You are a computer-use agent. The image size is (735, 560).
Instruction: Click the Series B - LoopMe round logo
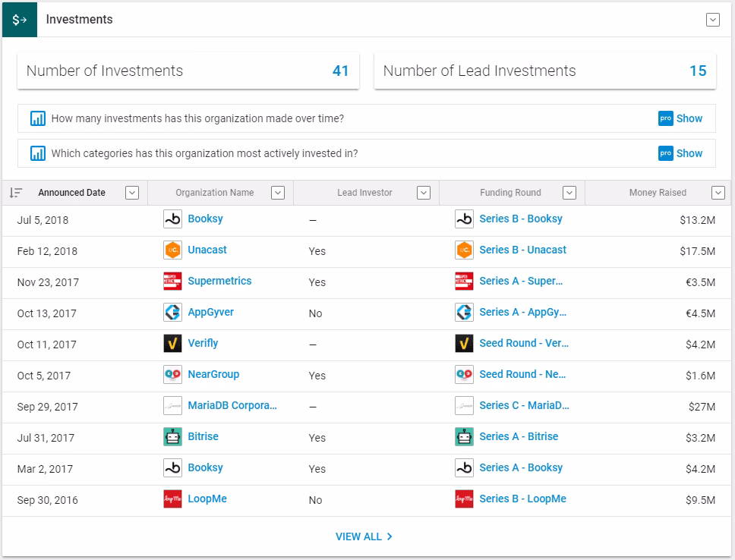coord(464,499)
